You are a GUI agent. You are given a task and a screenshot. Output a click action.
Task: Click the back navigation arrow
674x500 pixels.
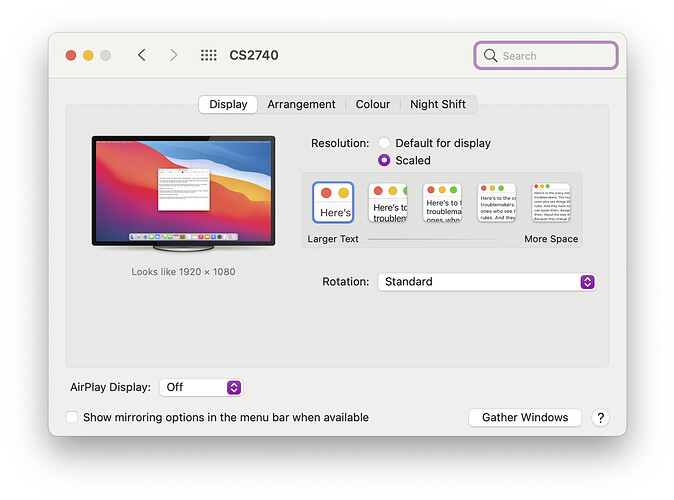coord(141,55)
